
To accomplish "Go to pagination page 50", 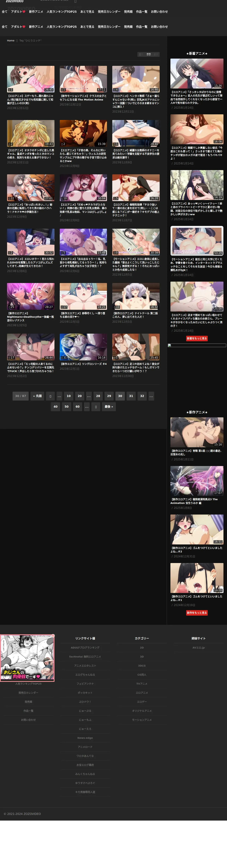I will pos(67,407).
